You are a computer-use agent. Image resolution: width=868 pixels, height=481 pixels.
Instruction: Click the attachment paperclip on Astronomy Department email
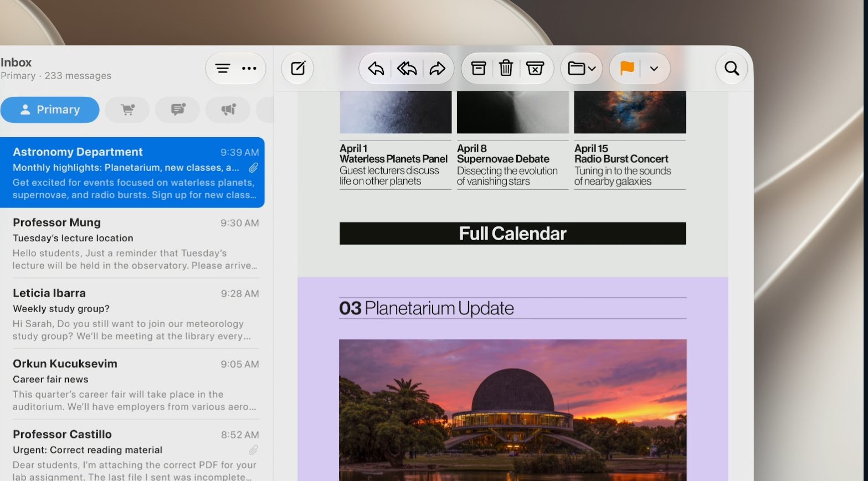point(253,168)
